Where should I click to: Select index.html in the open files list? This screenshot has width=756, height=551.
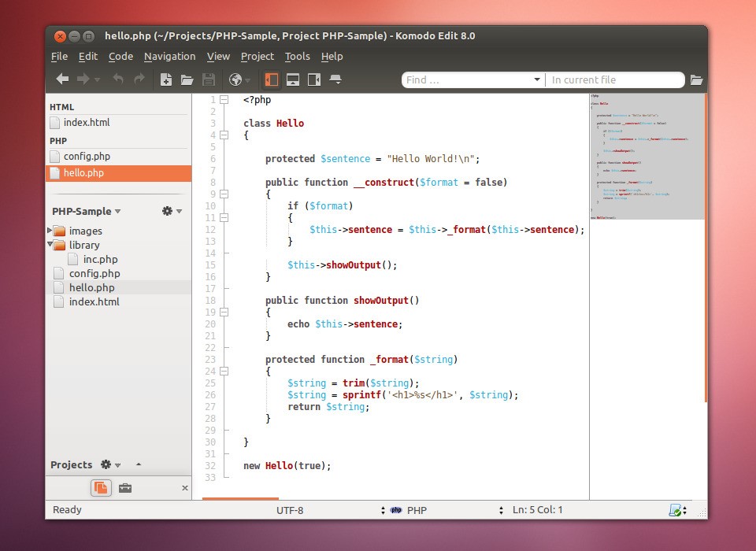(86, 123)
